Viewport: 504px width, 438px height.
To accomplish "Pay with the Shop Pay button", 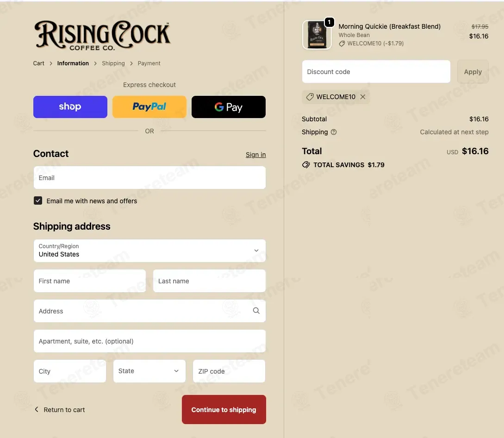I will (x=70, y=107).
